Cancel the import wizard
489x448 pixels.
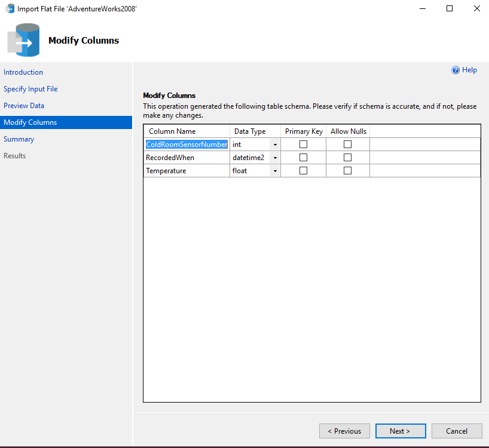coord(457,431)
